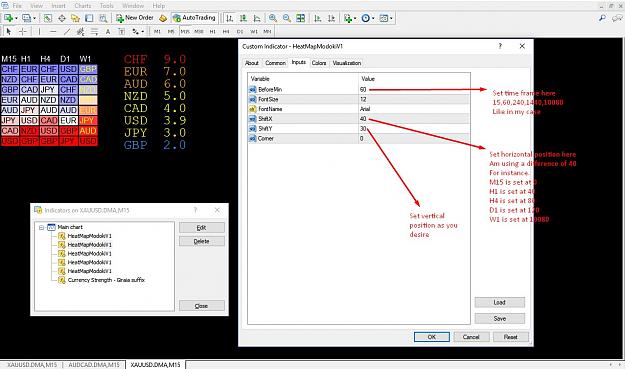This screenshot has width=625, height=369.
Task: Zoom out of the chart
Action: tap(287, 18)
